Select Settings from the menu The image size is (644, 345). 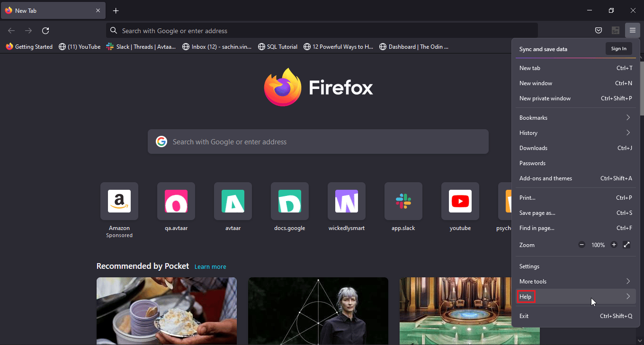click(x=529, y=266)
